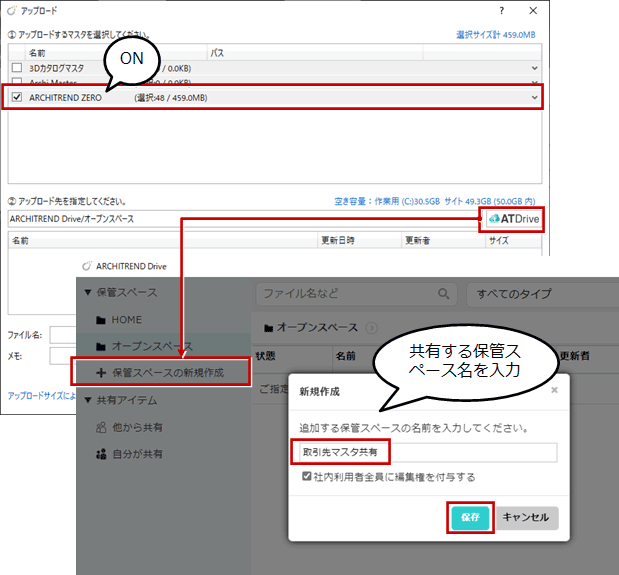Viewport: 619px width, 575px height.
Task: Open 自分が共有 items
Action: pos(137,454)
